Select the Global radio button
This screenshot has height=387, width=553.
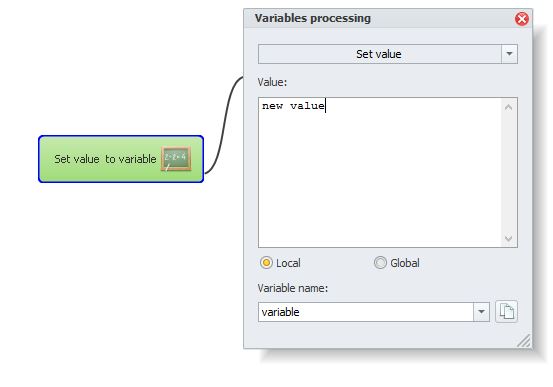(x=380, y=263)
